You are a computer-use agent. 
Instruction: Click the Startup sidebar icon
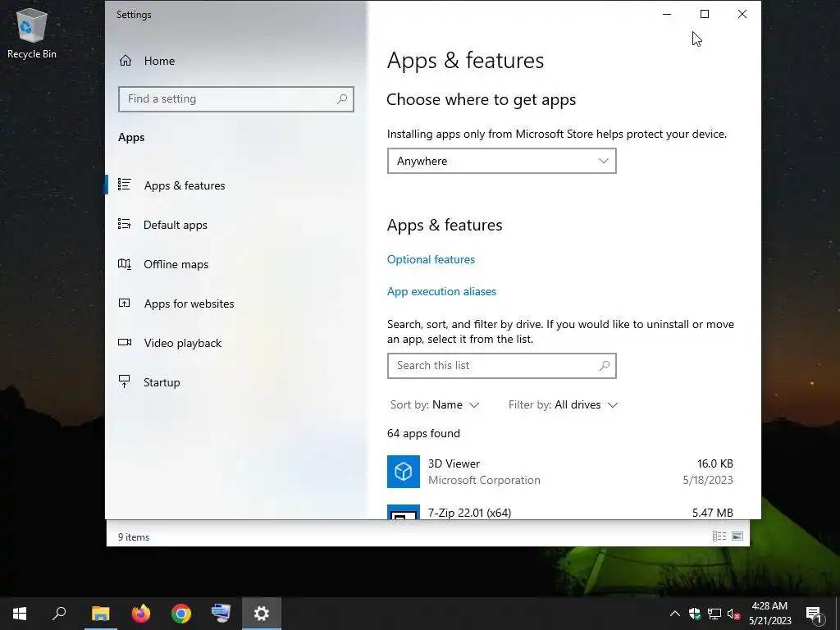point(125,381)
